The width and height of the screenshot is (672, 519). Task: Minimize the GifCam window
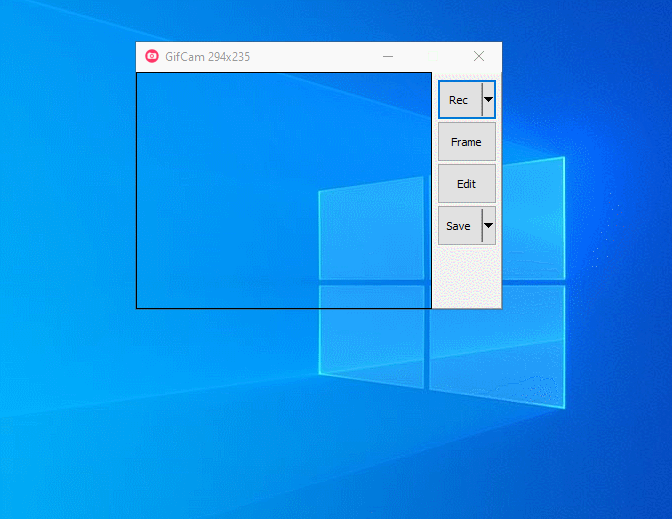click(388, 57)
